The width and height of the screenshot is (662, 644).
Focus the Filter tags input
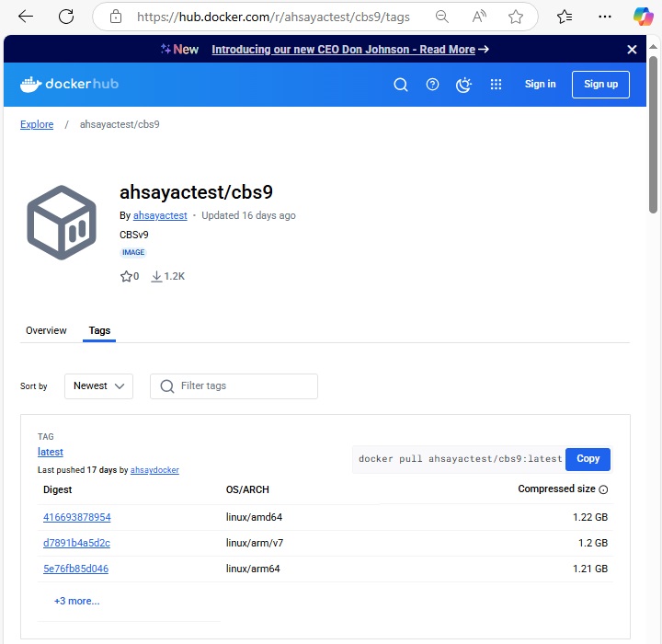[234, 385]
